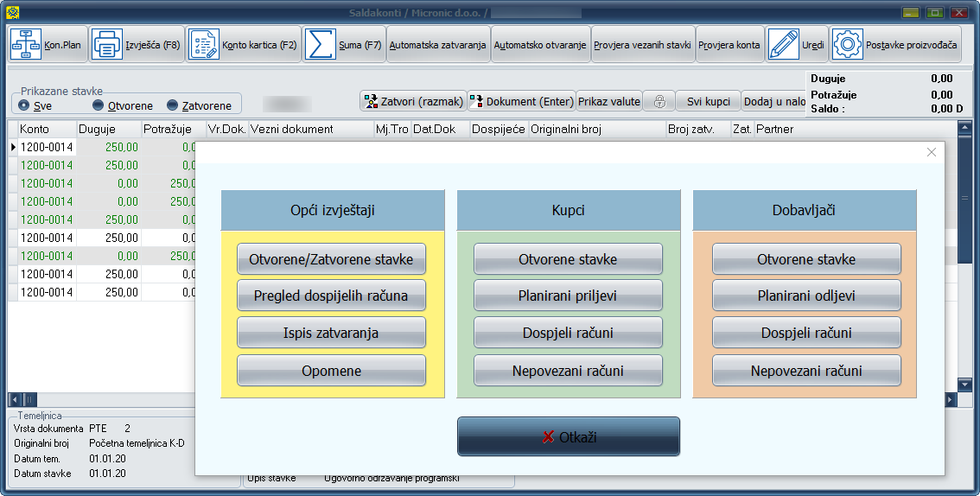The width and height of the screenshot is (980, 496).
Task: Click the Suma (F7) sigma icon
Action: click(x=320, y=44)
